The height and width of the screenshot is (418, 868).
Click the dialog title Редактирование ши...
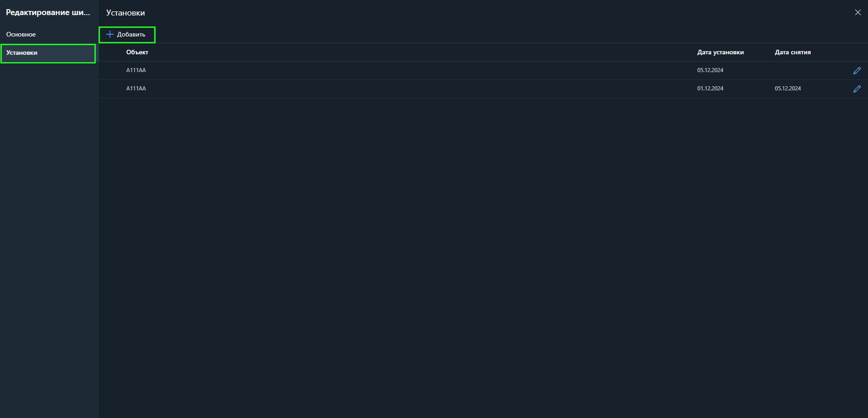[47, 12]
